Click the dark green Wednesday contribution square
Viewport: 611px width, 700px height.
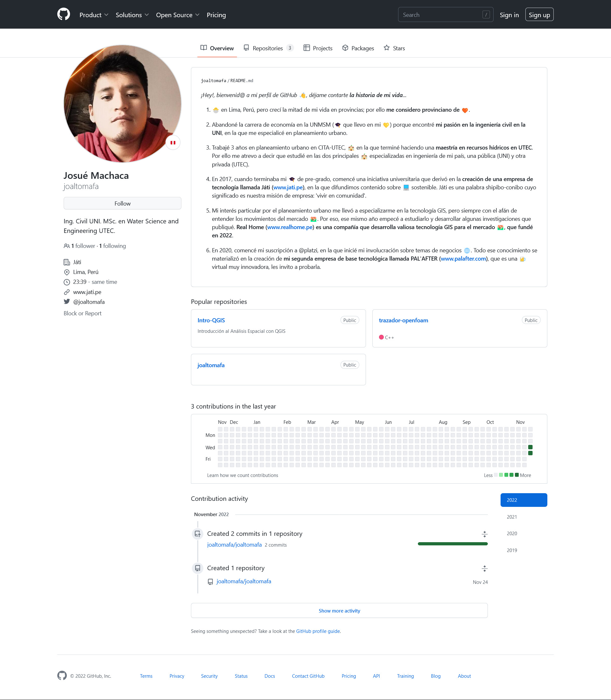coord(530,447)
